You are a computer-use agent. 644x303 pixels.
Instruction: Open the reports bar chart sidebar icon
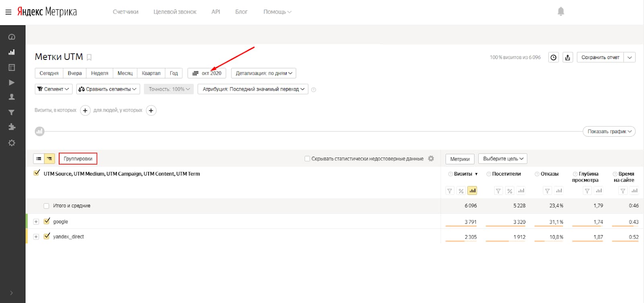pos(12,52)
